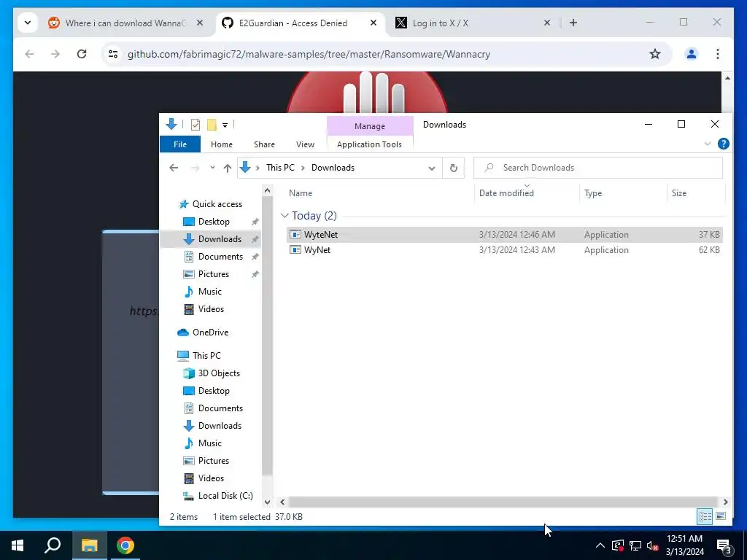Open Chrome profile avatar menu
747x560 pixels.
[x=692, y=54]
